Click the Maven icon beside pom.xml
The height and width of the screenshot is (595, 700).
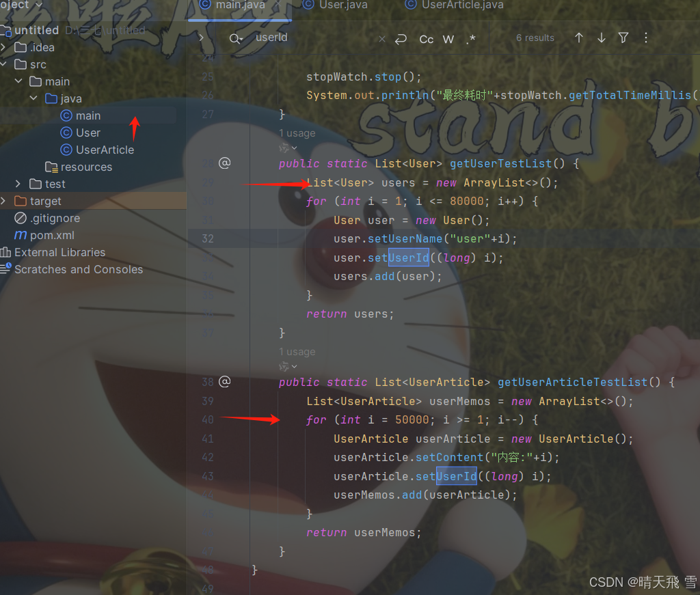point(21,234)
